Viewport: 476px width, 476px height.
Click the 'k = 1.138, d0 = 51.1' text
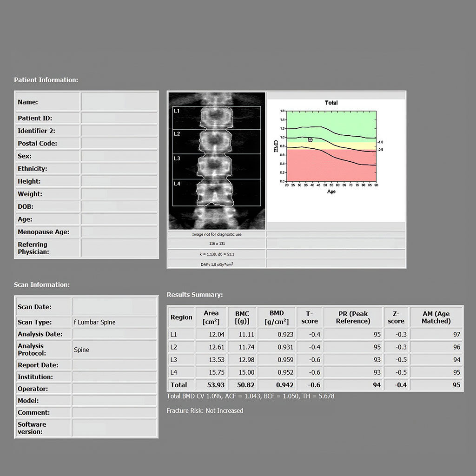[x=217, y=254]
